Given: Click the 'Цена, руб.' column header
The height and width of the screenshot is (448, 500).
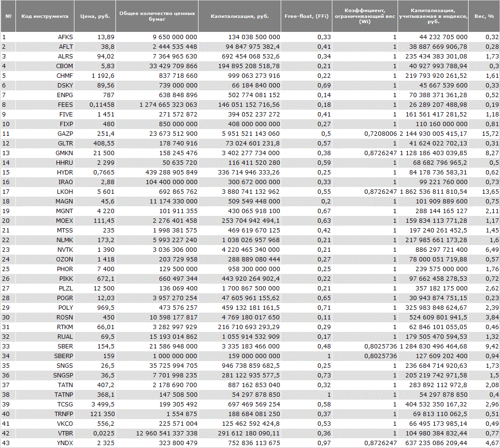Looking at the screenshot, I should point(95,16).
